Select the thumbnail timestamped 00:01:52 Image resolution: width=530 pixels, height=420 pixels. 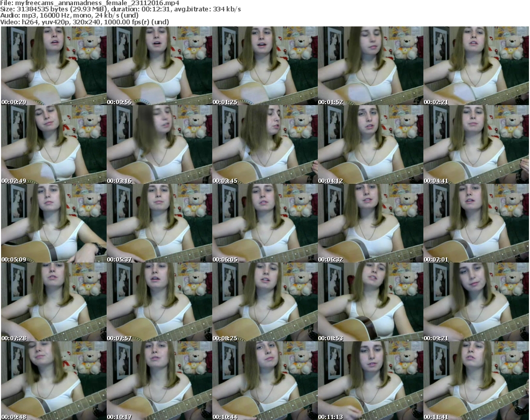click(371, 66)
